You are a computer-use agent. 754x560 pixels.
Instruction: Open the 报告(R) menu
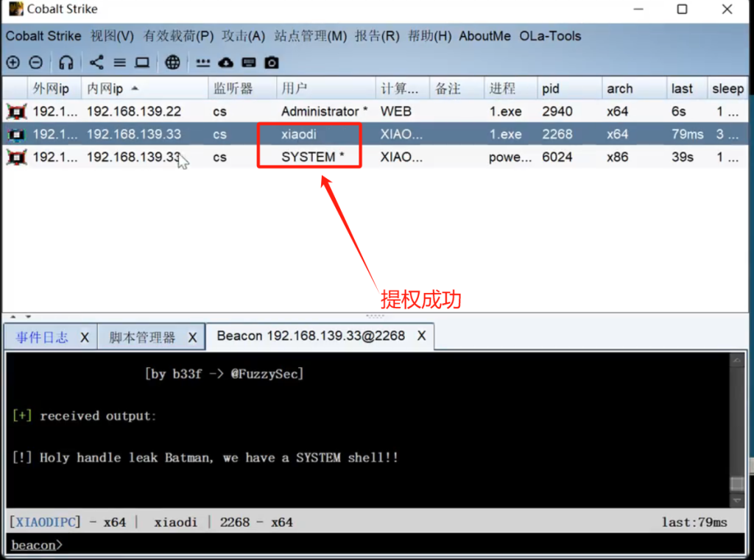(377, 36)
